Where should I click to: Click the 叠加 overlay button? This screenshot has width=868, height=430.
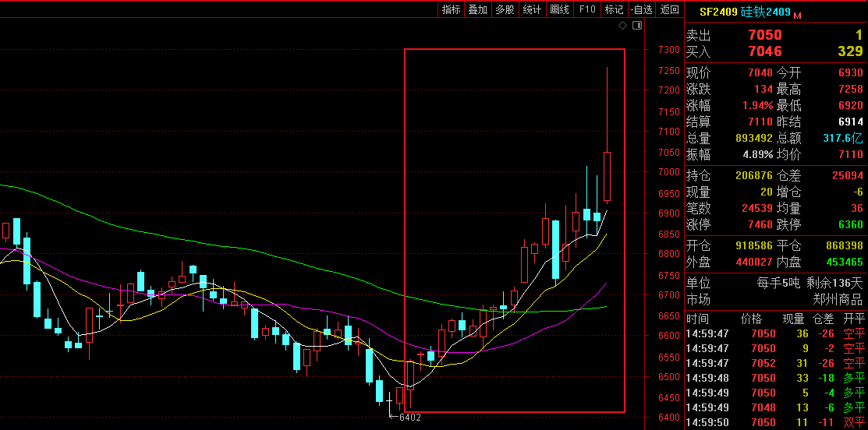(477, 9)
